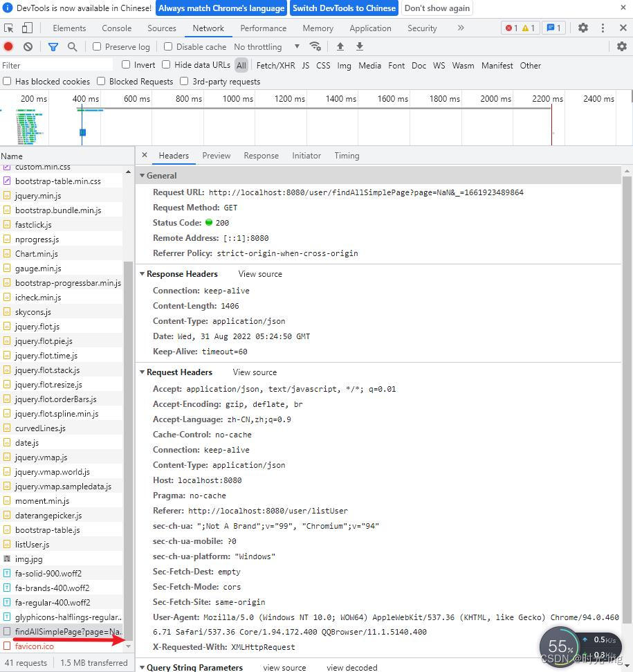This screenshot has width=633, height=672.
Task: Click the network search magnifier icon
Action: click(71, 46)
